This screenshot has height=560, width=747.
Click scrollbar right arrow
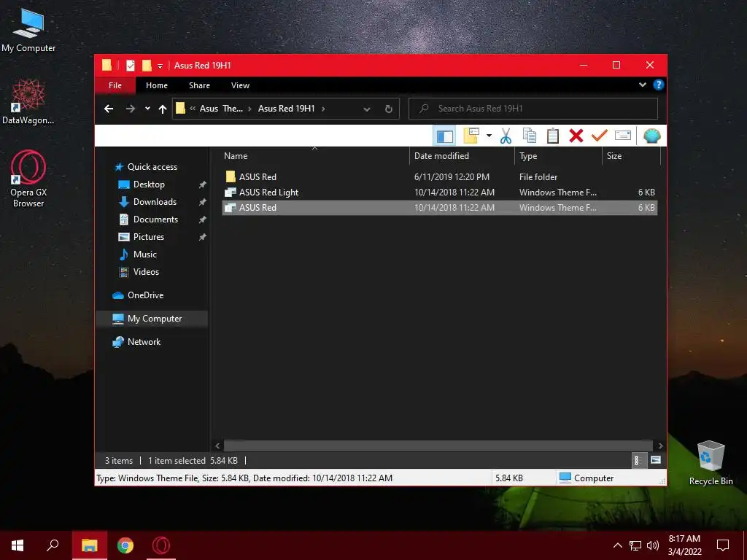click(x=660, y=446)
